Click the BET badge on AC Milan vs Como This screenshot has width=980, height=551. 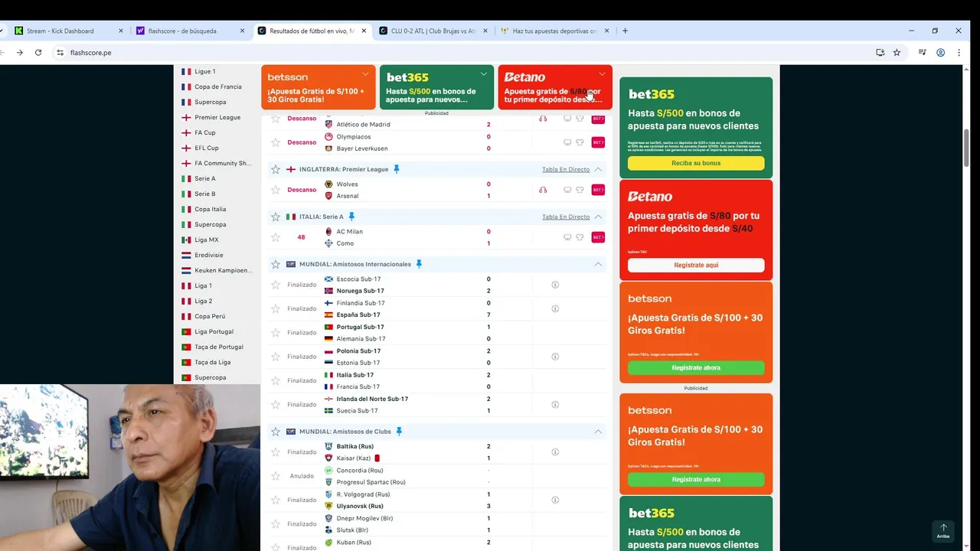click(598, 237)
